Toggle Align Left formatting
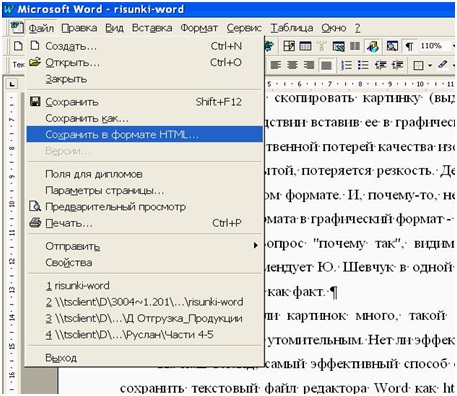Viewport: 457px width, 396px height. (275, 65)
